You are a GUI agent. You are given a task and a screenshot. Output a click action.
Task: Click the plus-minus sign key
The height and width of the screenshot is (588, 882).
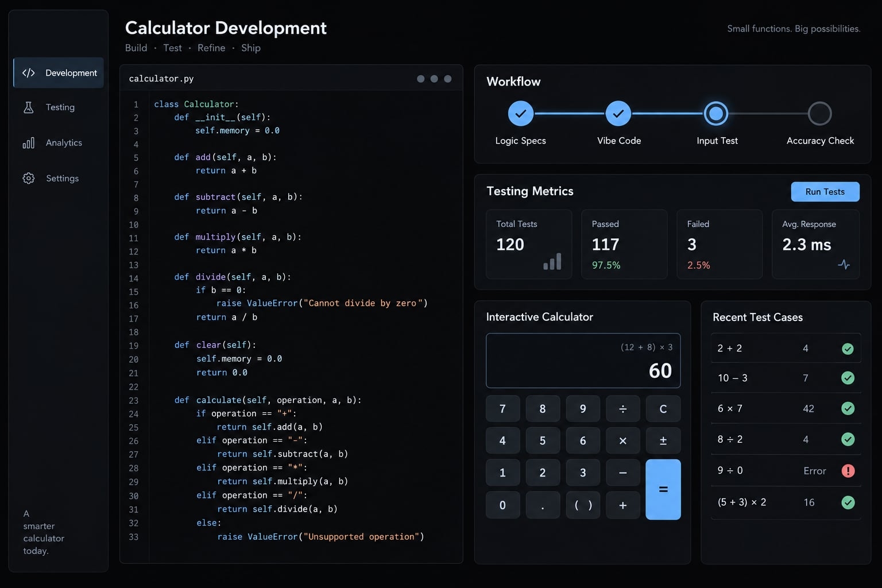point(663,441)
